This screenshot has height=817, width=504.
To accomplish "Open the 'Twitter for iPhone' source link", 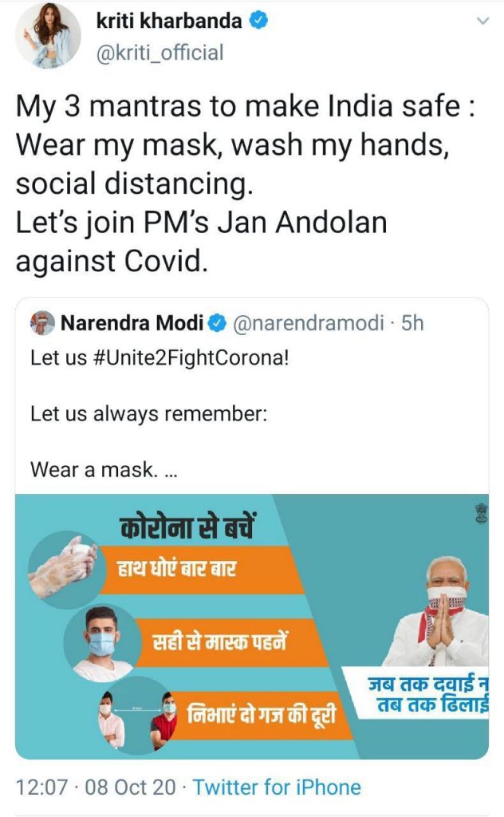I will pos(277,787).
